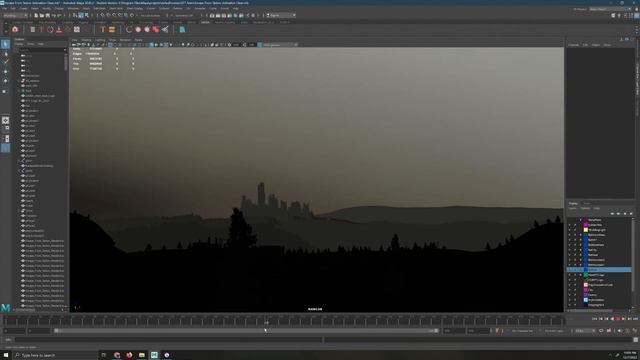Open Script Editor icon at bottom right

[636, 340]
